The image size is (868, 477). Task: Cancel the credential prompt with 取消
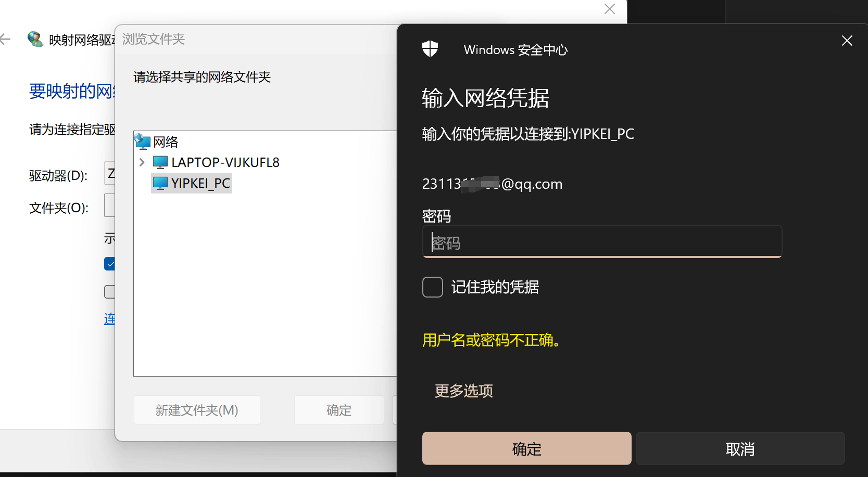pos(740,448)
